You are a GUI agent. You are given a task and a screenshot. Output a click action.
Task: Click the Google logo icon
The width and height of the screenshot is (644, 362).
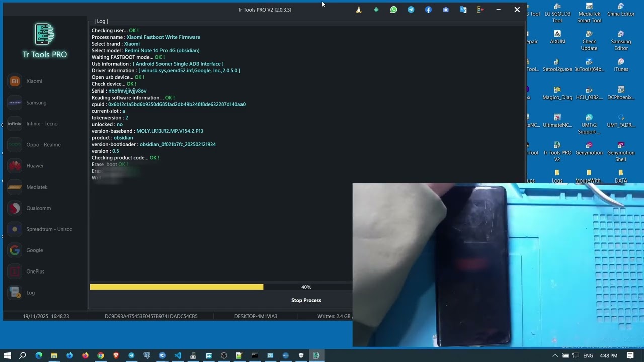click(15, 250)
